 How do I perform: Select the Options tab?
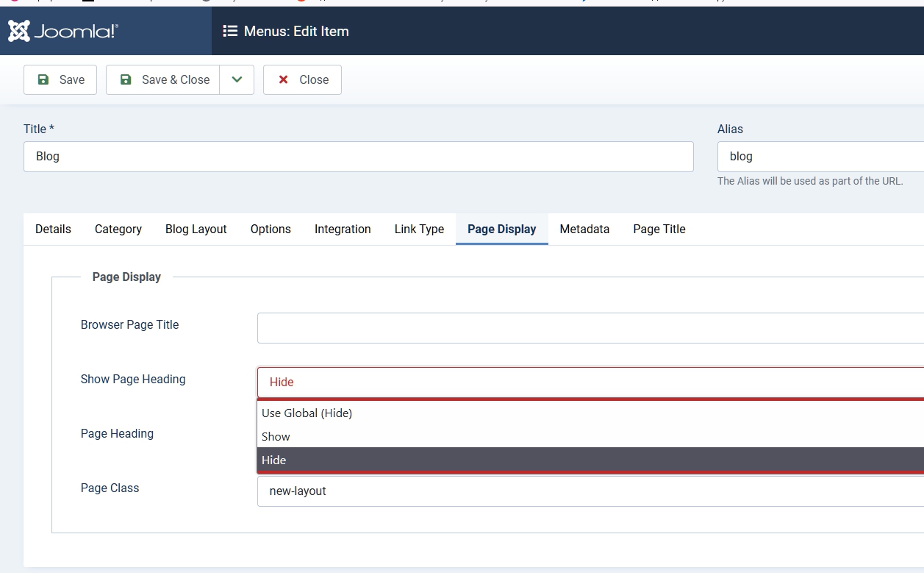[x=271, y=229]
